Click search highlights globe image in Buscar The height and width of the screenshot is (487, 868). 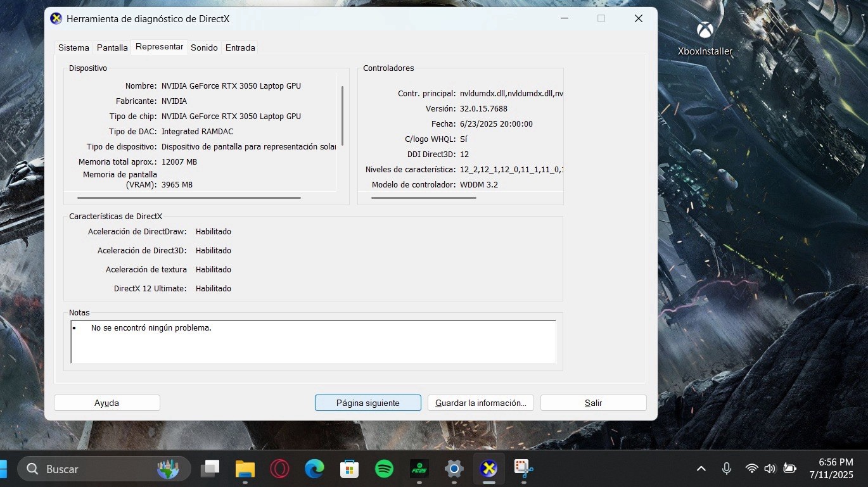168,469
